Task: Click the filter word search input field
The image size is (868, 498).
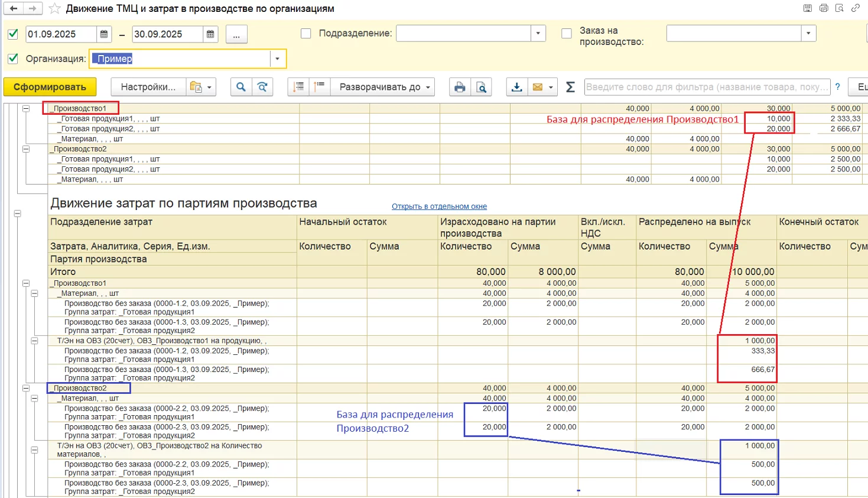Action: [x=706, y=87]
